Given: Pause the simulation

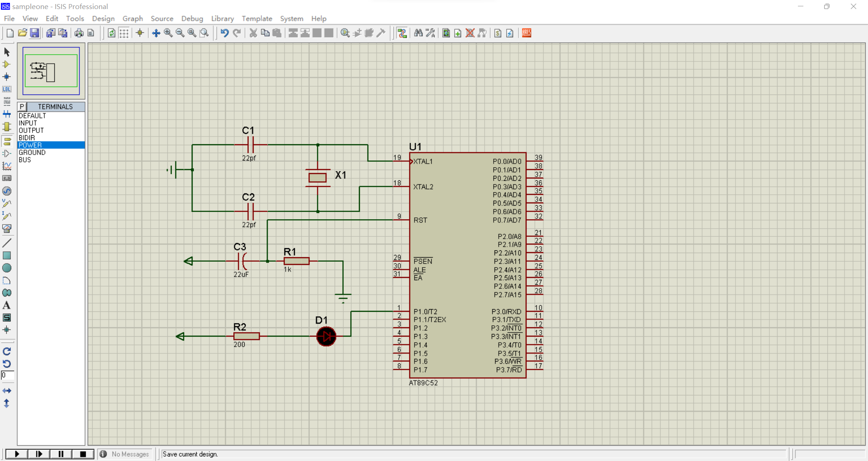Looking at the screenshot, I should point(61,454).
